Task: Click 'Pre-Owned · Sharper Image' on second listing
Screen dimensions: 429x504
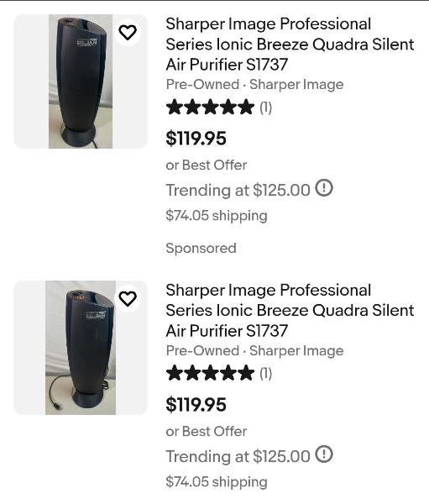Action: tap(255, 350)
